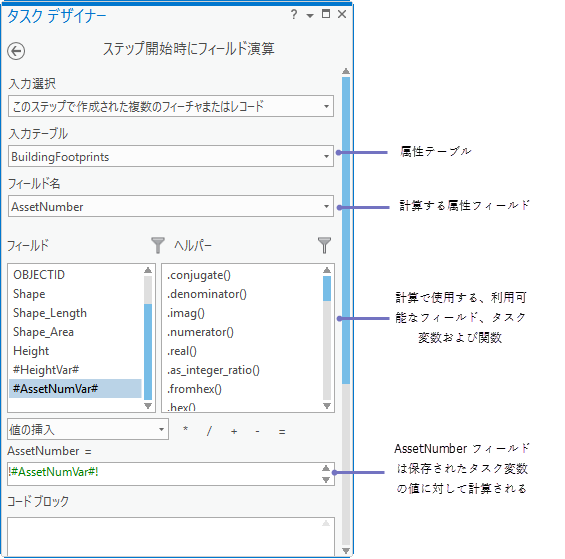Insert the equals operator
The width and height of the screenshot is (565, 559).
[282, 431]
